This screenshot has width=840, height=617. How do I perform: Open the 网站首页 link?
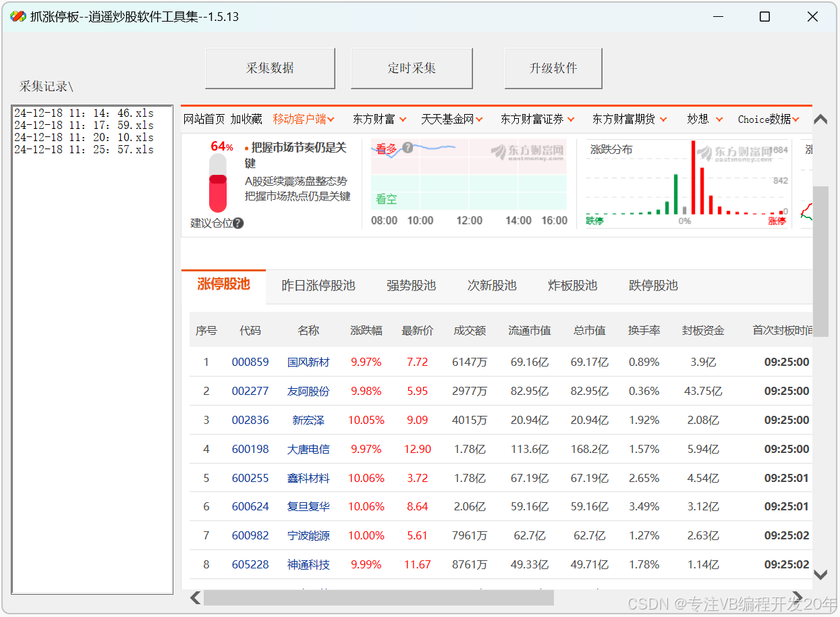pyautogui.click(x=204, y=119)
